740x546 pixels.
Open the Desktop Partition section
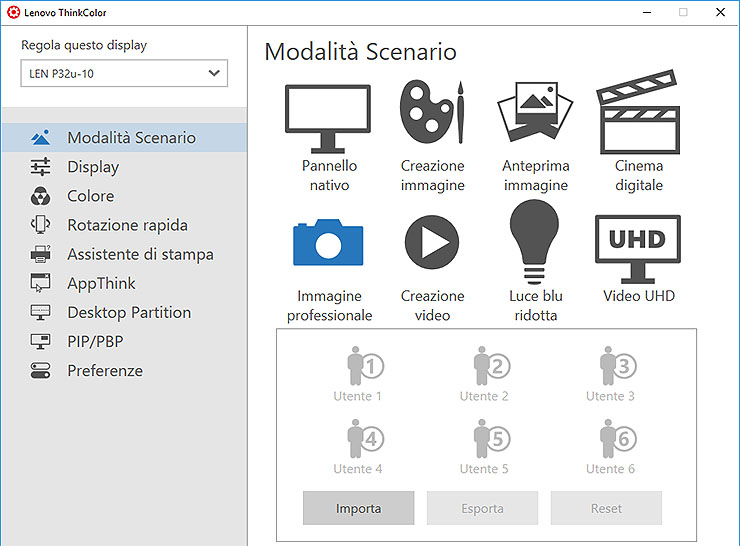(128, 312)
